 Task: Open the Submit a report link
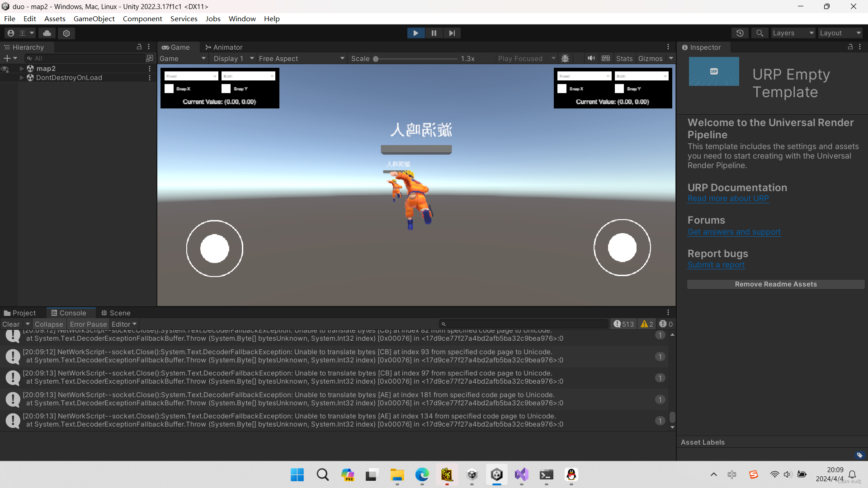(716, 265)
